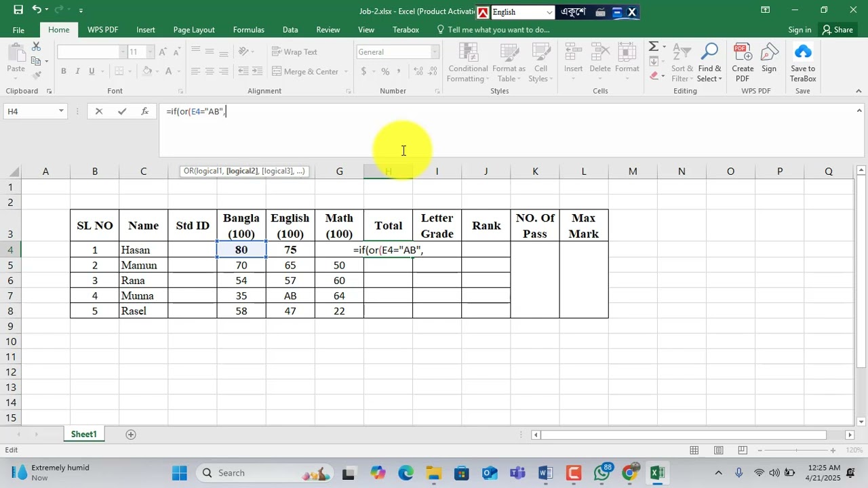868x488 pixels.
Task: Click Accounting Number Format dollar icon
Action: (363, 71)
